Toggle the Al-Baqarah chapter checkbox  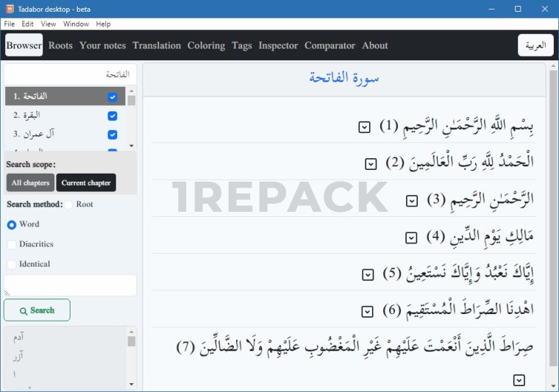(113, 115)
